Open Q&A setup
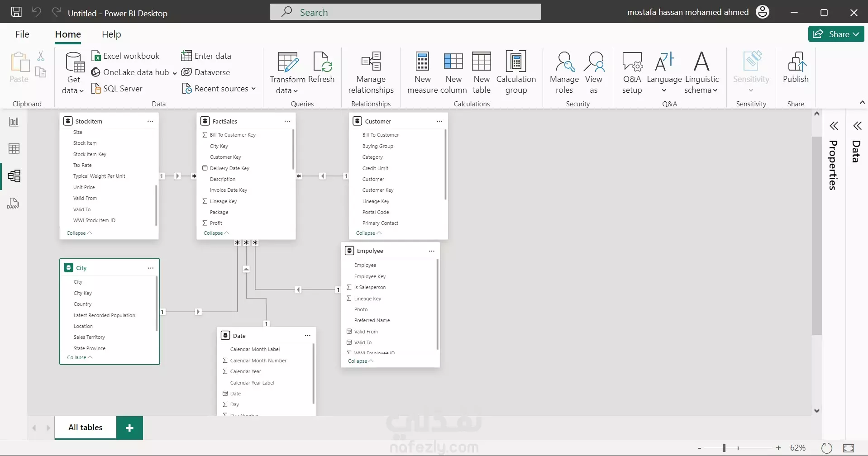Viewport: 868px width, 456px height. pos(632,73)
